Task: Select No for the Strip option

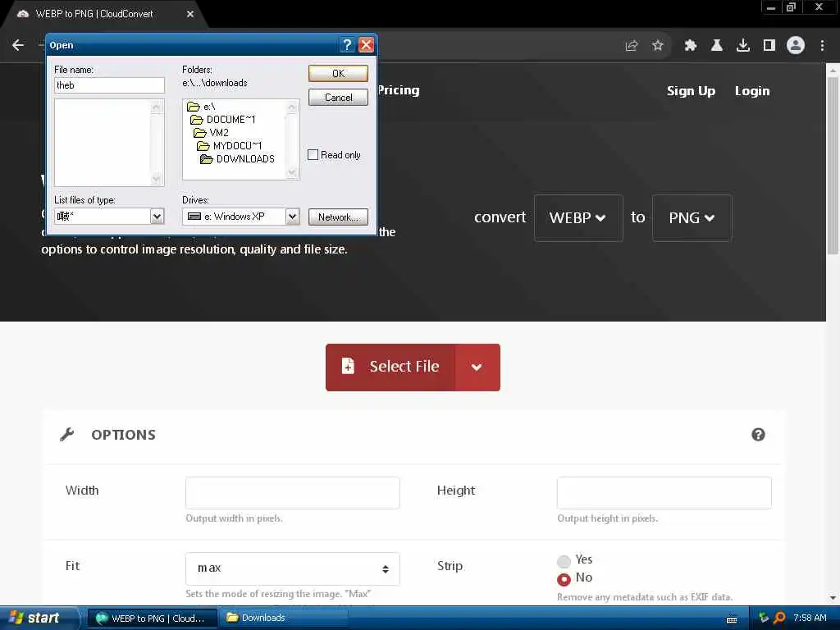Action: tap(564, 579)
